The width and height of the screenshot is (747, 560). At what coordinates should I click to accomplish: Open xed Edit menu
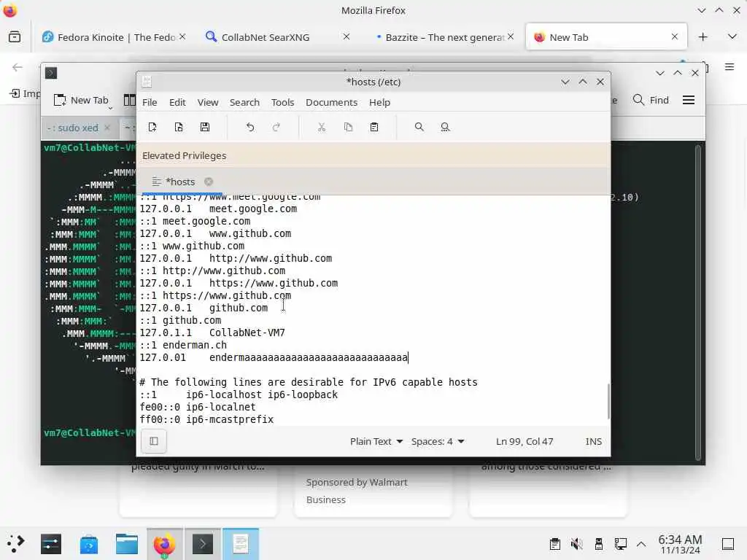tap(177, 102)
